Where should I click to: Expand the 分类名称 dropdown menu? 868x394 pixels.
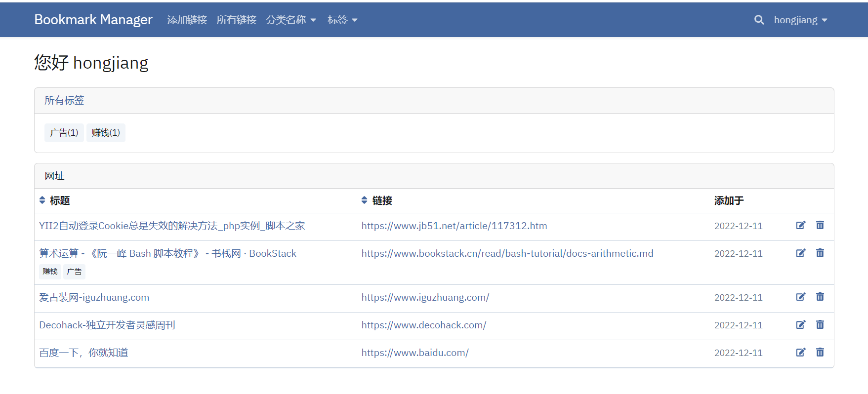click(291, 20)
